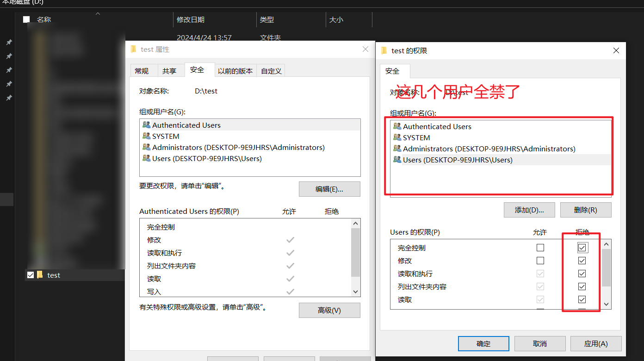This screenshot has width=644, height=361.
Task: Click the 编辑(E) button to change permissions
Action: pyautogui.click(x=329, y=189)
